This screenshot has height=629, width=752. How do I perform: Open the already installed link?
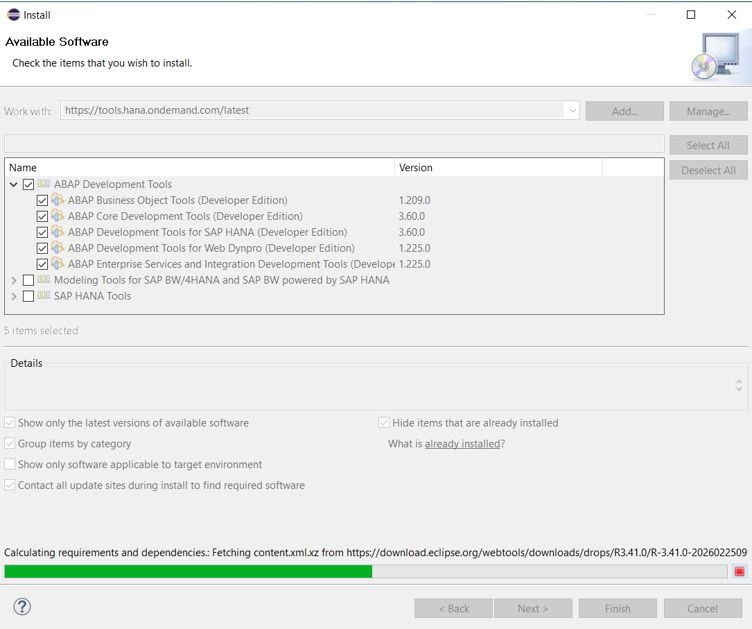pyautogui.click(x=462, y=443)
